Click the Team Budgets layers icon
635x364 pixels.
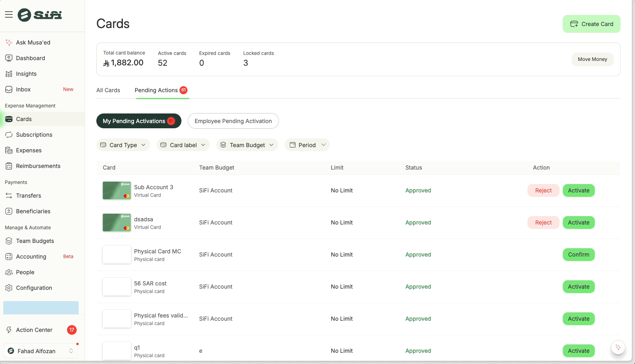coord(9,241)
